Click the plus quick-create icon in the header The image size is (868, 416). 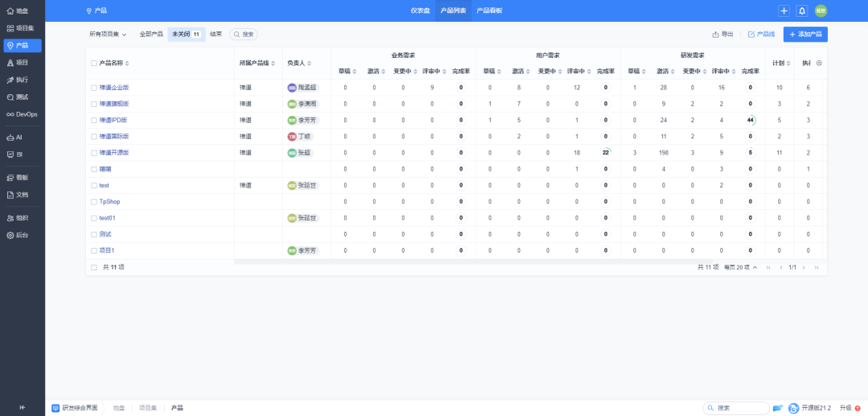pyautogui.click(x=784, y=10)
